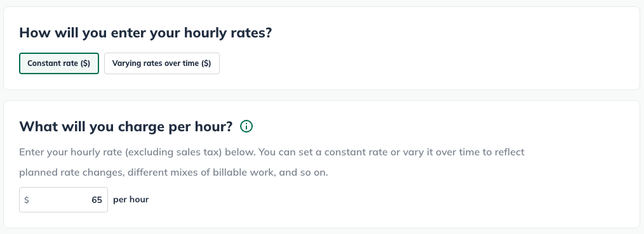The image size is (644, 234).
Task: Click the word 'reflect' ending the first description line
Action: coord(509,152)
